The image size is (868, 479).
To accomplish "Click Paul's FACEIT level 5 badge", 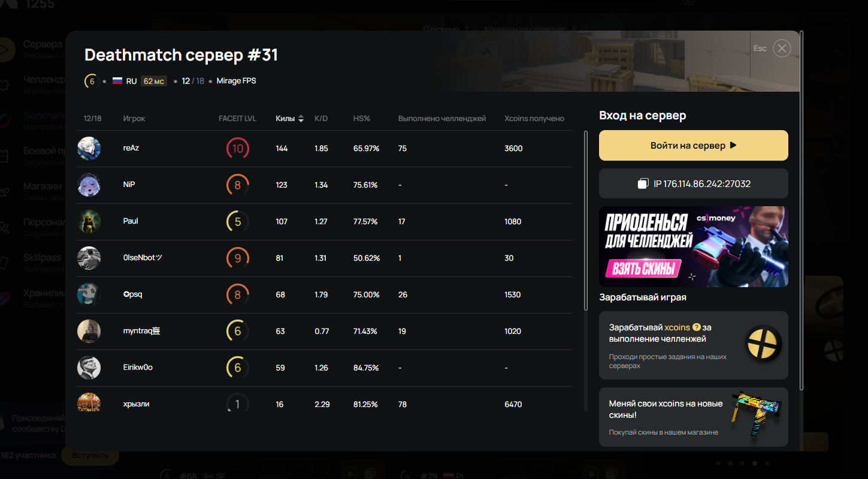I will click(238, 222).
